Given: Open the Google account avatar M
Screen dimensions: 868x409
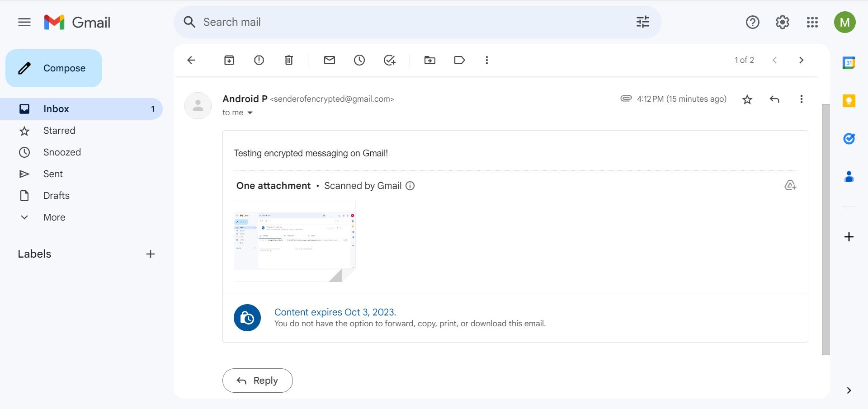Looking at the screenshot, I should 844,22.
